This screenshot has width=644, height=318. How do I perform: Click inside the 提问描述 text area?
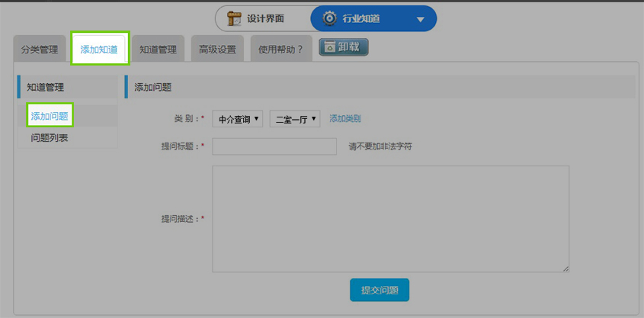point(390,218)
